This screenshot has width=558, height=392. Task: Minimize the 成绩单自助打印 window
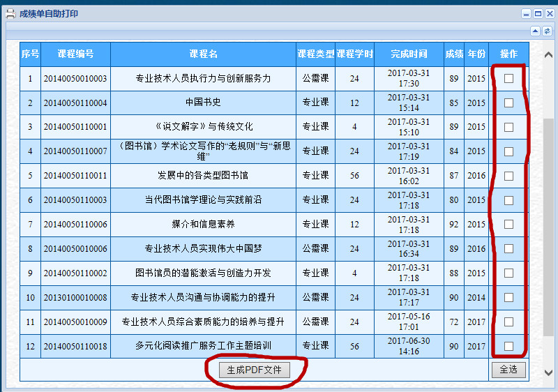[x=527, y=14]
